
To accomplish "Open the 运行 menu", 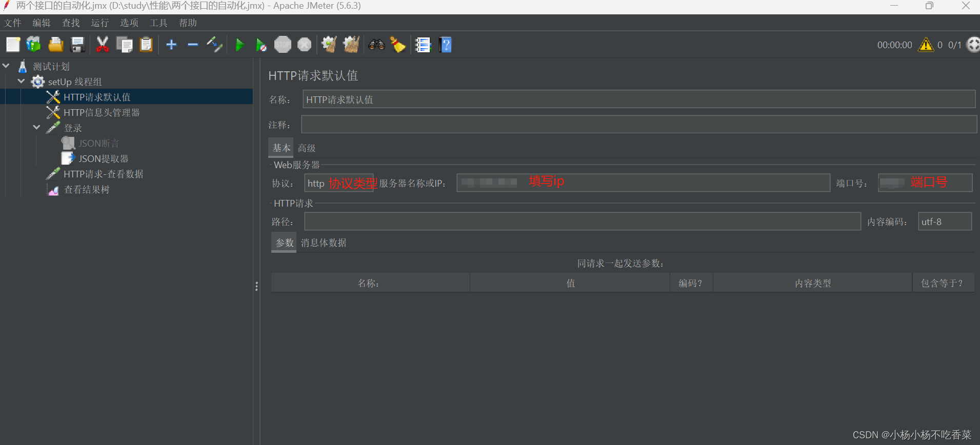I will tap(100, 23).
